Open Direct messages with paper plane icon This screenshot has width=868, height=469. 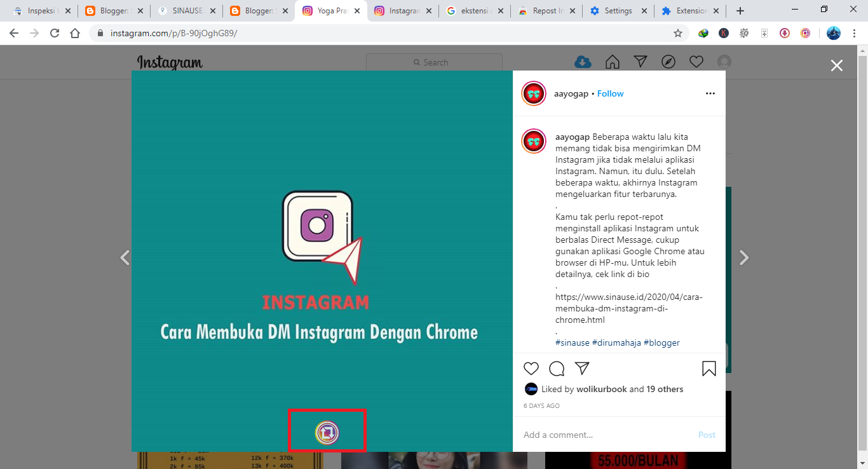pos(640,62)
